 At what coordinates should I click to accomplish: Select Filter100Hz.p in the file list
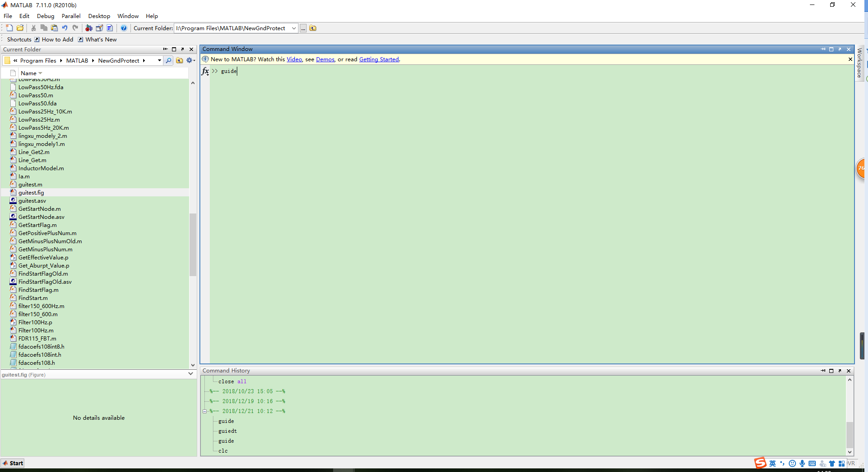pos(35,322)
